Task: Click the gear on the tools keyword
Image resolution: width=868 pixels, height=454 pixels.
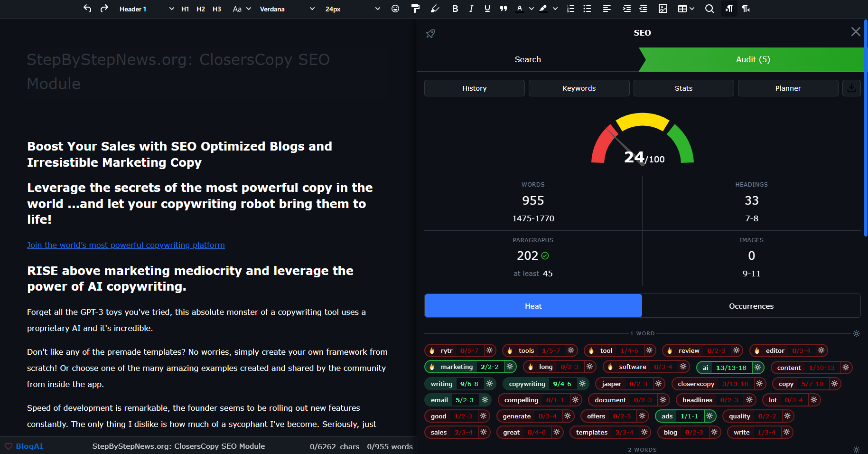Action: click(x=571, y=350)
